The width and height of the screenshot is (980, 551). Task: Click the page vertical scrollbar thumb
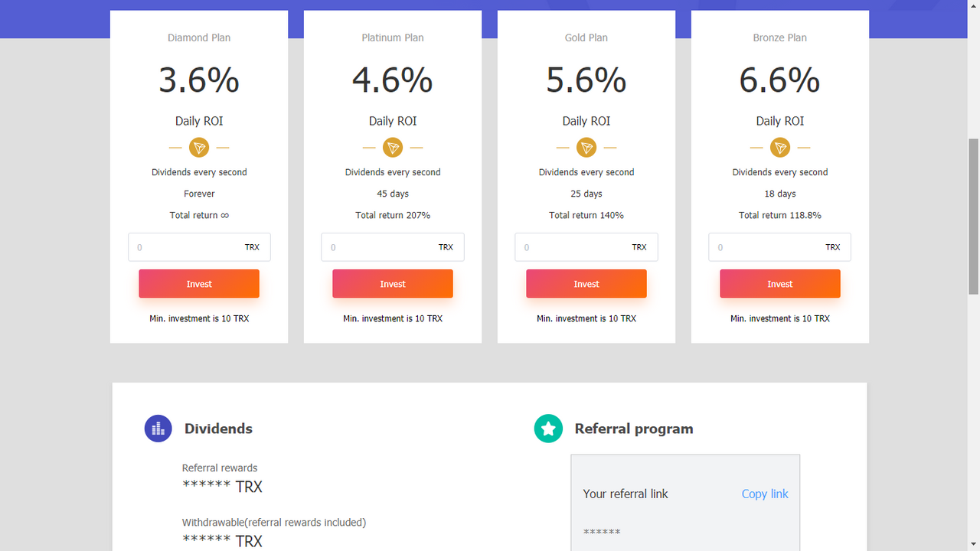pyautogui.click(x=973, y=217)
